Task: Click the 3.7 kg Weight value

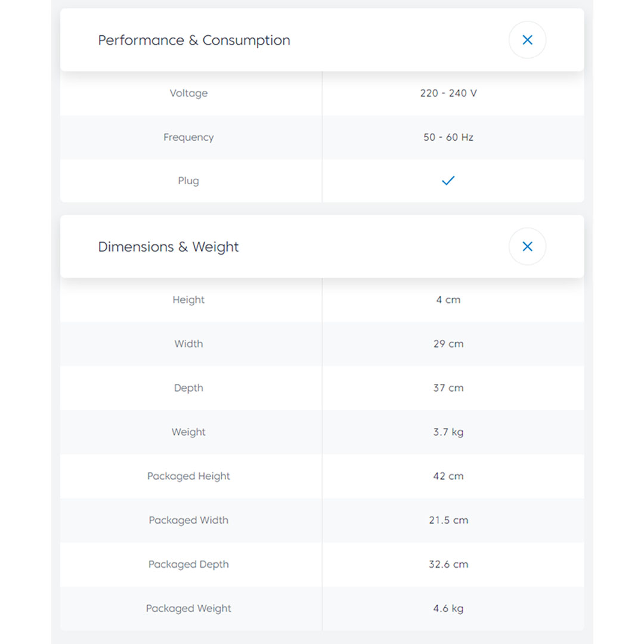Action: pos(448,432)
